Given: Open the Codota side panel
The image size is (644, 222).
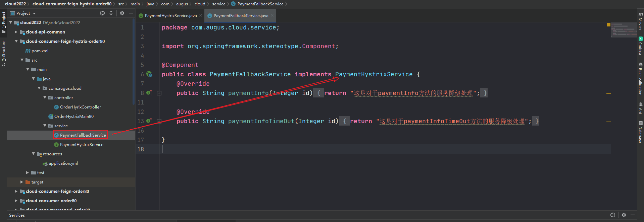Looking at the screenshot, I should pyautogui.click(x=640, y=46).
